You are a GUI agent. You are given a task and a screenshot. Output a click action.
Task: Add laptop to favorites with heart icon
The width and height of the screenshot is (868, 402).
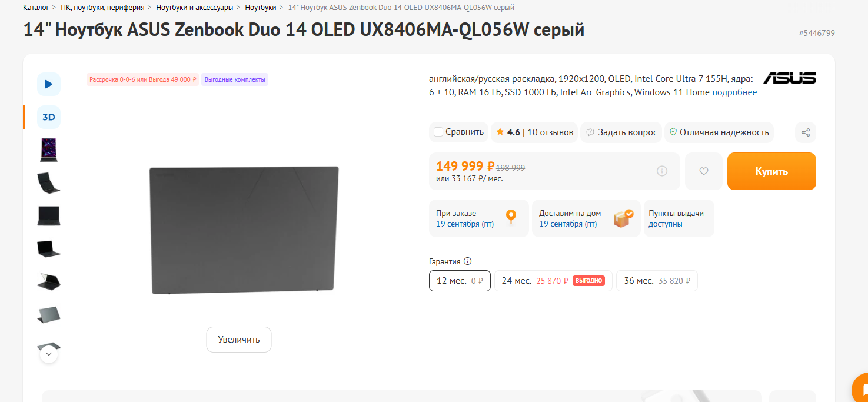tap(704, 171)
